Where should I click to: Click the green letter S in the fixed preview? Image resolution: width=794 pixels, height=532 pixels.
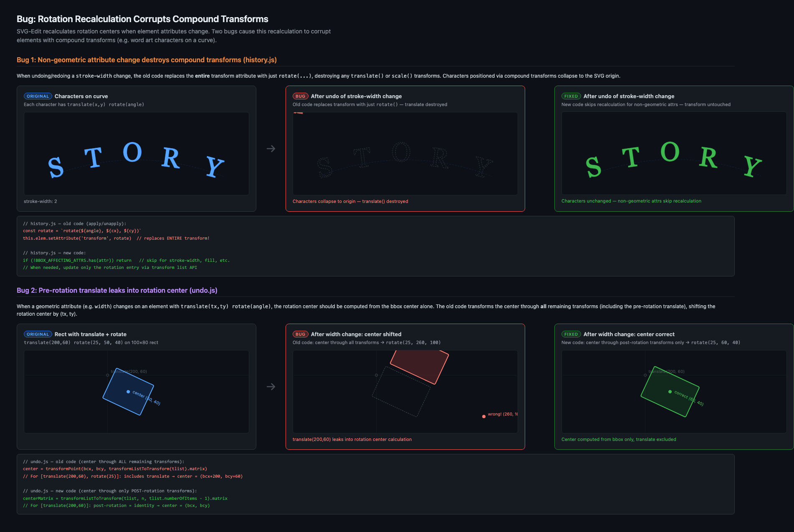pos(593,167)
